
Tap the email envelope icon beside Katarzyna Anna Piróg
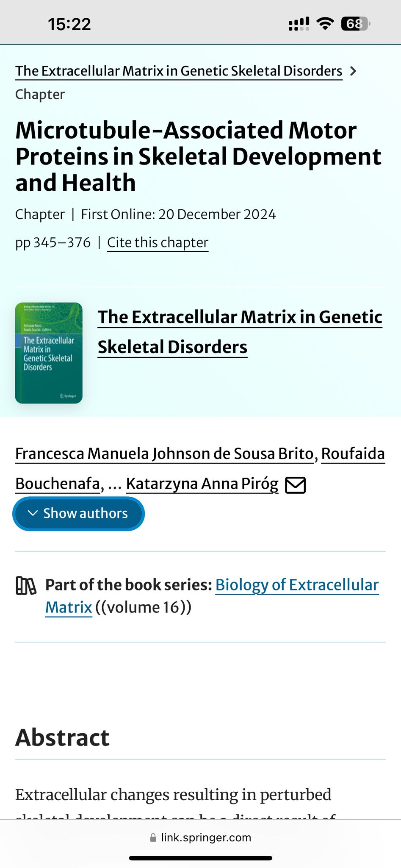(x=295, y=485)
